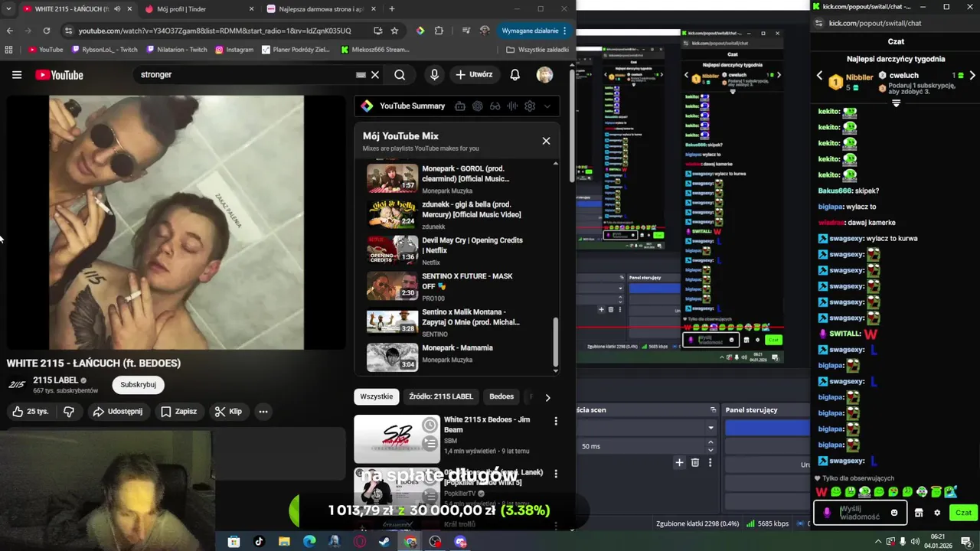Click the ChatGPT icon in YouTube Summary bar
Viewport: 980px width, 551px height.
tap(478, 106)
